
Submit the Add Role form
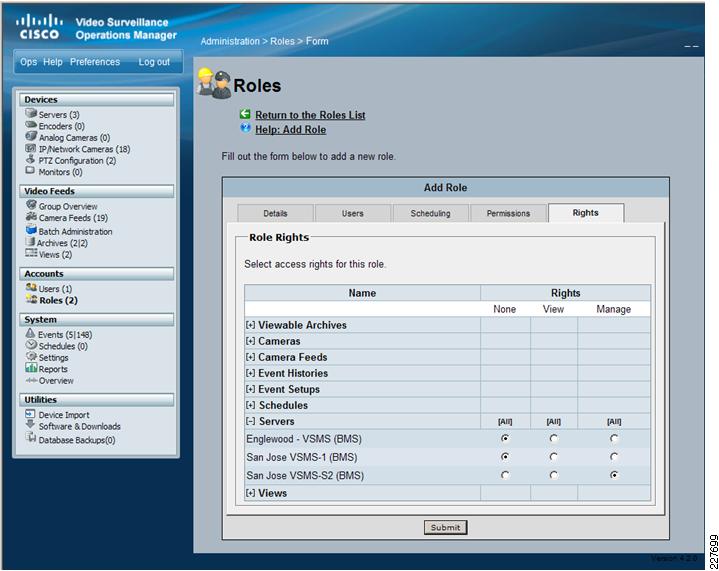(x=445, y=527)
